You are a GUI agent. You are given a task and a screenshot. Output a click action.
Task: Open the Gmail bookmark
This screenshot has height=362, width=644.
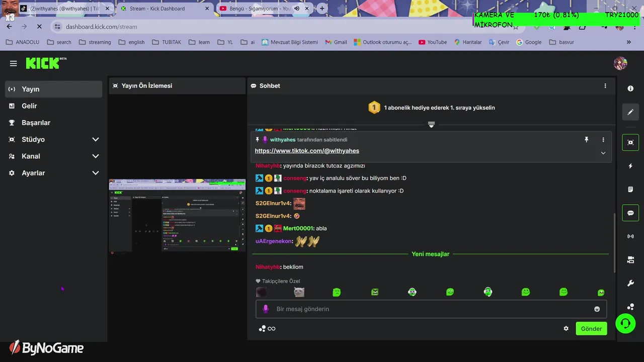pos(336,42)
